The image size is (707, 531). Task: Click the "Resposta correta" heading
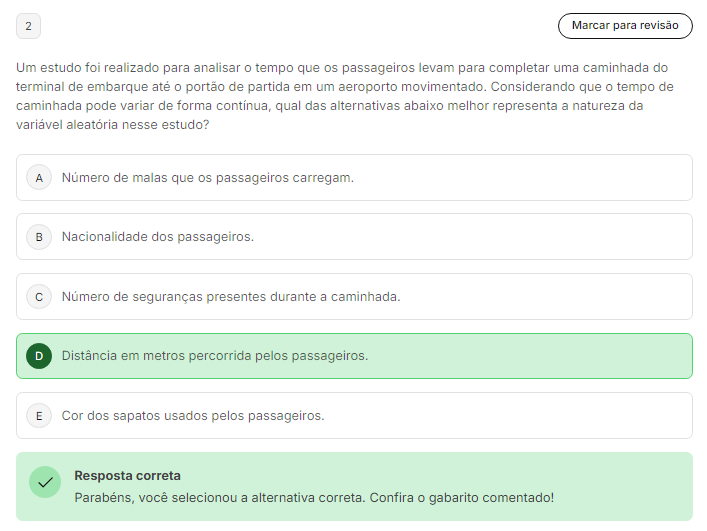(127, 476)
